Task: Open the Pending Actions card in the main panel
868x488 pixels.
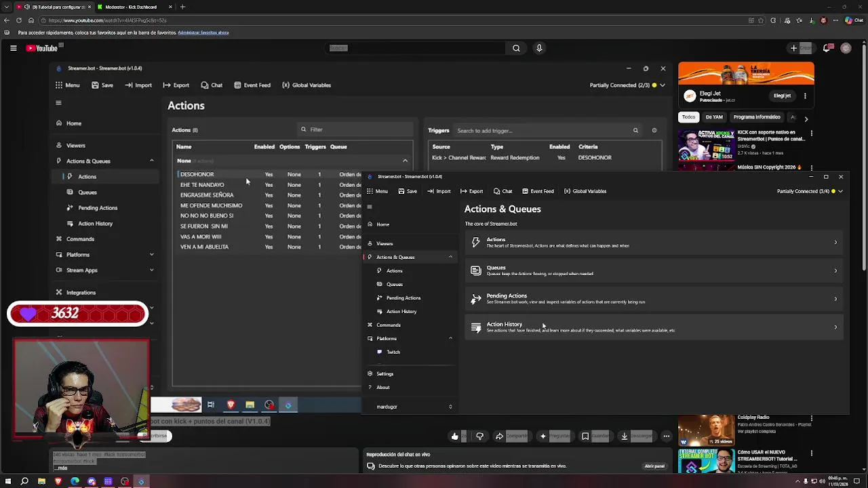Action: pos(654,298)
